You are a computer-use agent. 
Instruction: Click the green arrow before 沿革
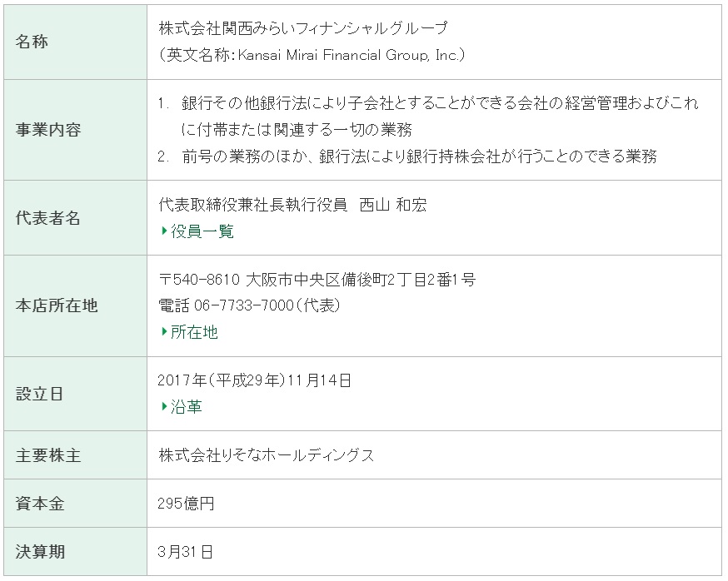click(164, 406)
